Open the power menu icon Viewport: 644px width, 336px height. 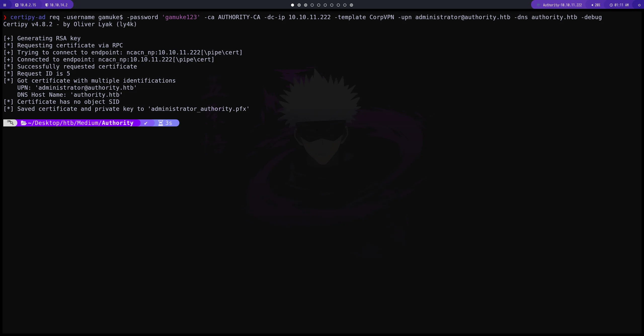[x=639, y=5]
